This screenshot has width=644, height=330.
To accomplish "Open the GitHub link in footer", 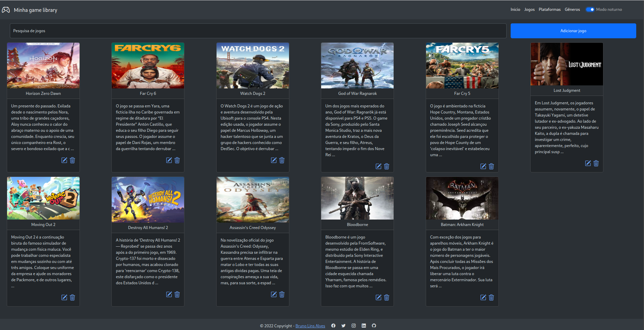I will (374, 326).
